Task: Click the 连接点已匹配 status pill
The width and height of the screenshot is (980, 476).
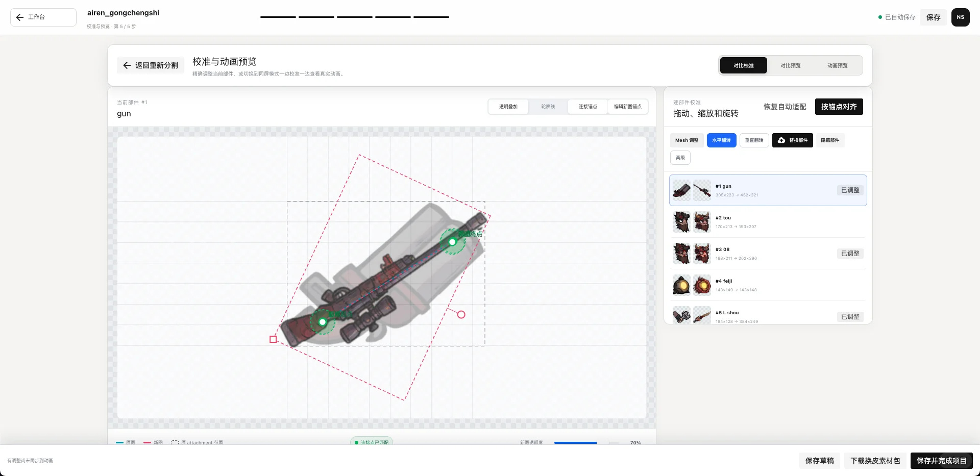Action: pos(372,442)
